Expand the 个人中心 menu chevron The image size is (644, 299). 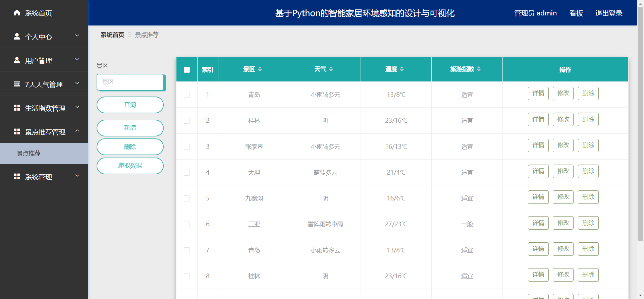click(77, 36)
